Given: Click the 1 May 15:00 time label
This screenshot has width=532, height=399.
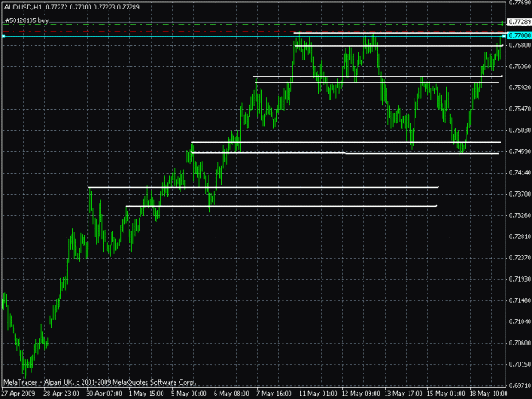Looking at the screenshot, I should 146,394.
